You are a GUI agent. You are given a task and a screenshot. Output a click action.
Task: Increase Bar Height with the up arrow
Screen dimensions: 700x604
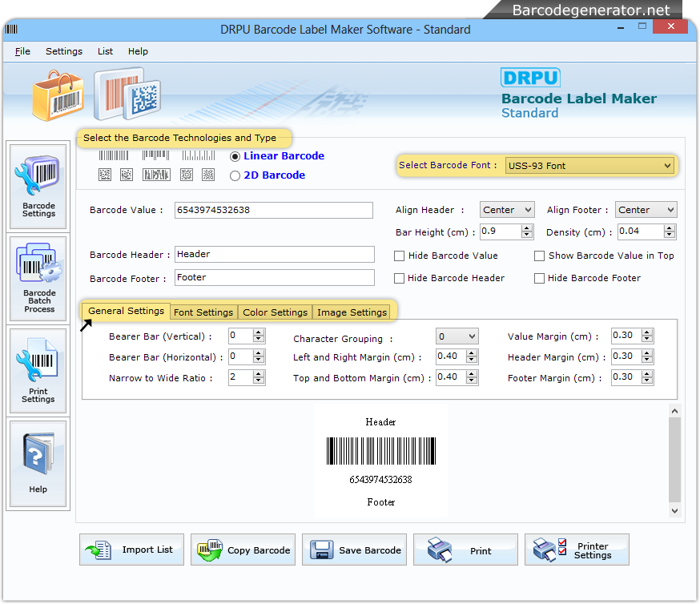527,228
